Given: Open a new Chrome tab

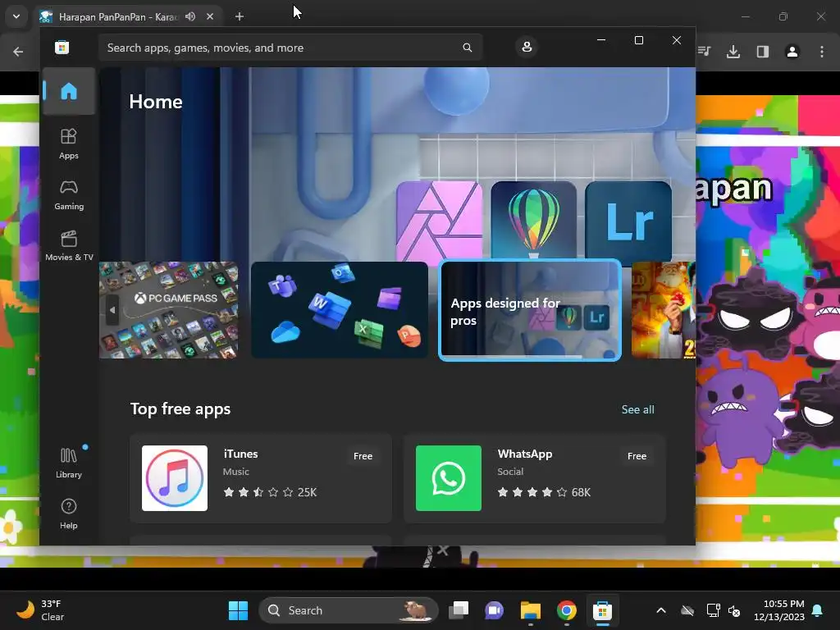Looking at the screenshot, I should [x=240, y=16].
